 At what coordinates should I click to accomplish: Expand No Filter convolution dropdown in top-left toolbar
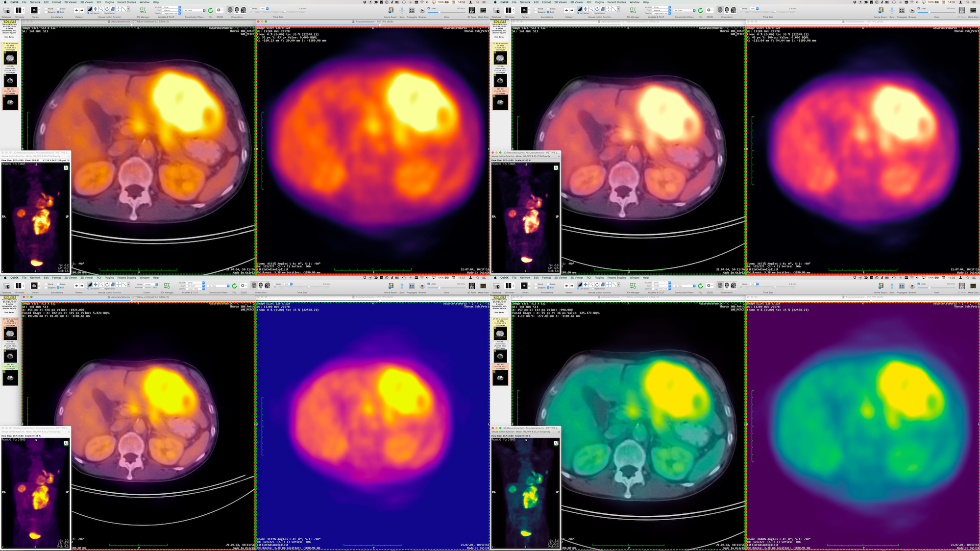[x=195, y=10]
